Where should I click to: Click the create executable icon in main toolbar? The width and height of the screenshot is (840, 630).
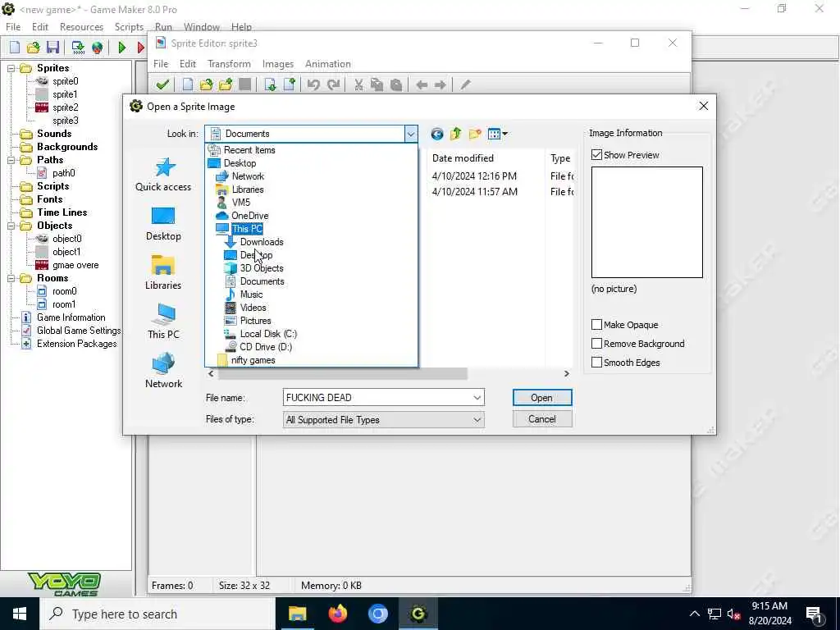pyautogui.click(x=78, y=48)
